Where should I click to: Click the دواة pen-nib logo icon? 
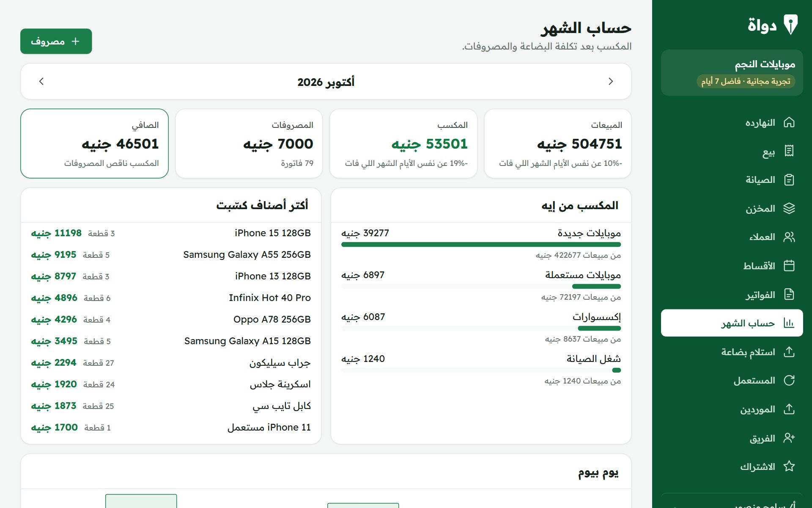pyautogui.click(x=790, y=25)
